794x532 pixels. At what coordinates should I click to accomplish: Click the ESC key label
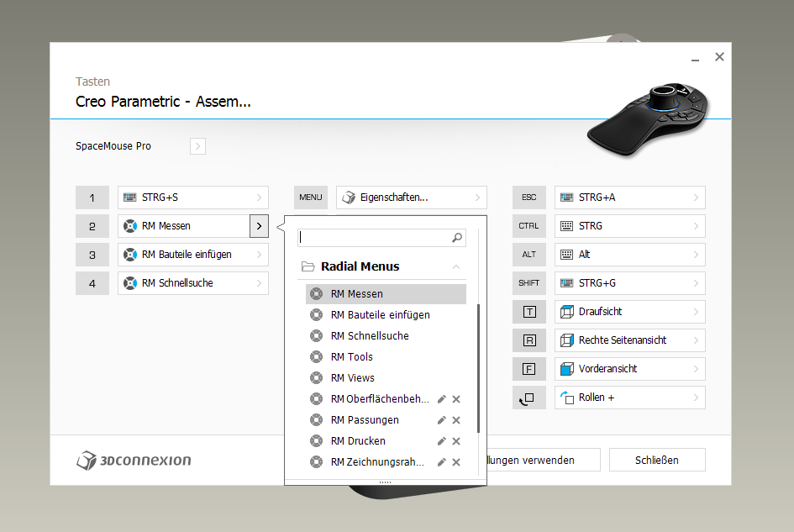pyautogui.click(x=529, y=198)
